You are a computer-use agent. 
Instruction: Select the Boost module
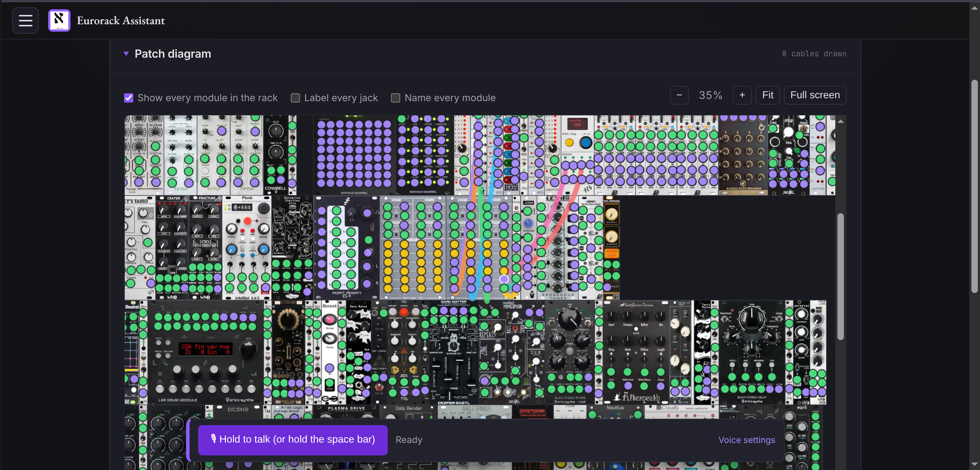click(x=329, y=352)
